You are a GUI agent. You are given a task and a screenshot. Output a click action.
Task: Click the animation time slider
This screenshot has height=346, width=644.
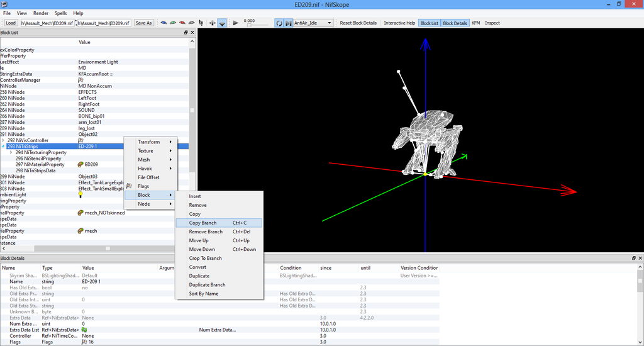coord(257,25)
